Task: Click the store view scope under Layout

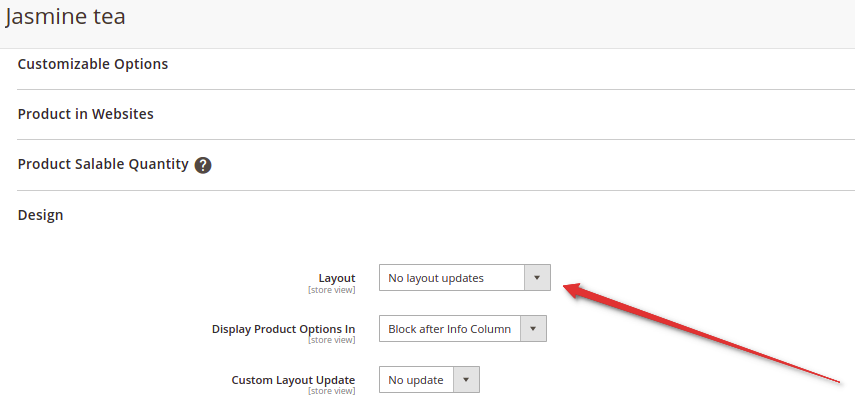Action: click(x=332, y=290)
